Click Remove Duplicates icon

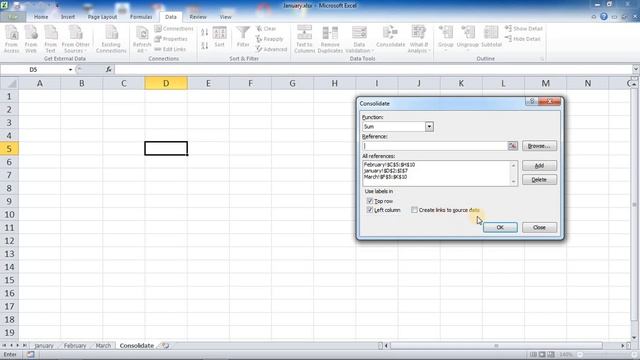(x=330, y=39)
